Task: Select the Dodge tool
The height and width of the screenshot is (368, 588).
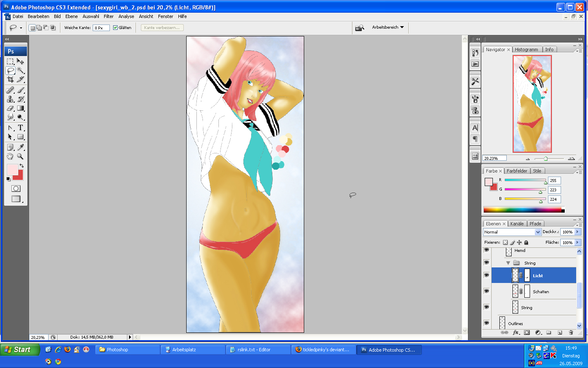Action: point(21,117)
